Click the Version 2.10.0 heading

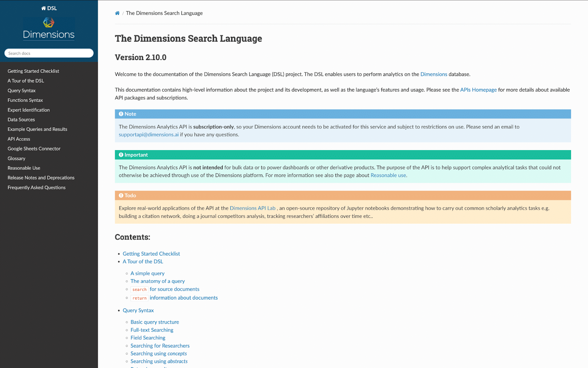pyautogui.click(x=140, y=57)
